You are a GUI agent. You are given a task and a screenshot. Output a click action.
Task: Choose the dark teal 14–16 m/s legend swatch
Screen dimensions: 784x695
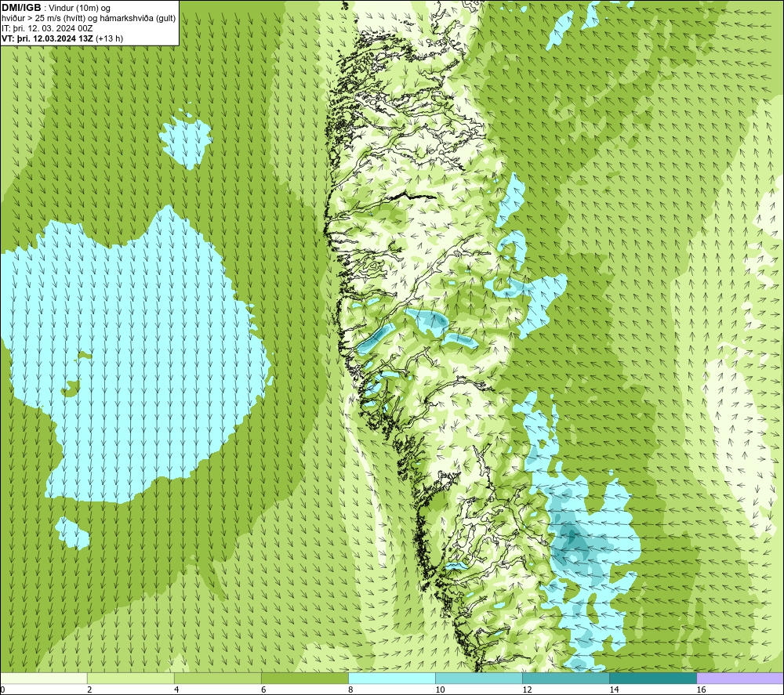(x=653, y=679)
